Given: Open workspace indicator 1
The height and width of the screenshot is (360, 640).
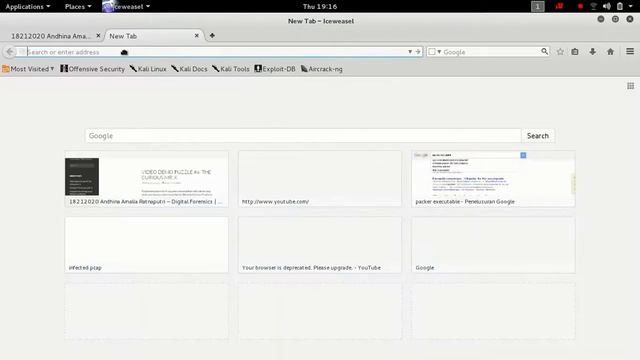Looking at the screenshot, I should (x=538, y=7).
